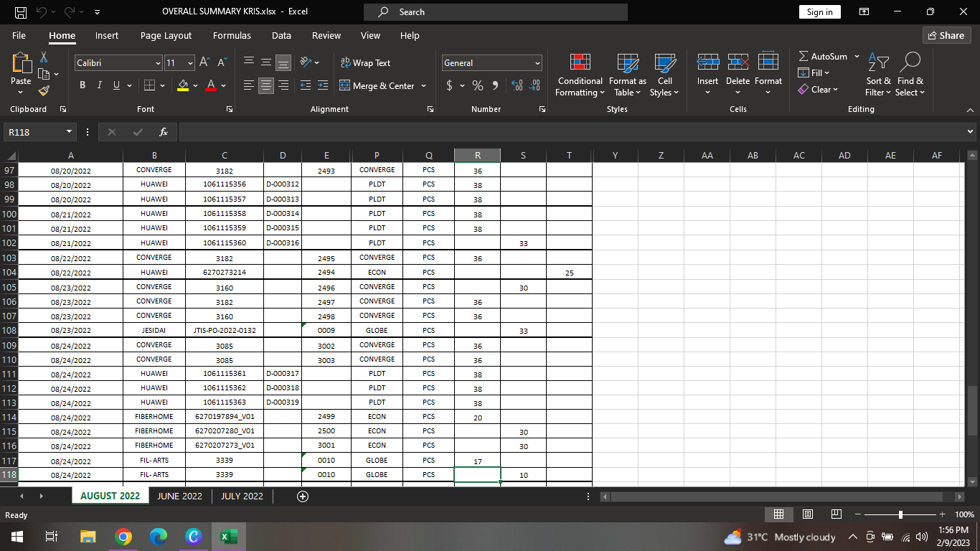
Task: Increase font size with larger A icon
Action: [204, 63]
